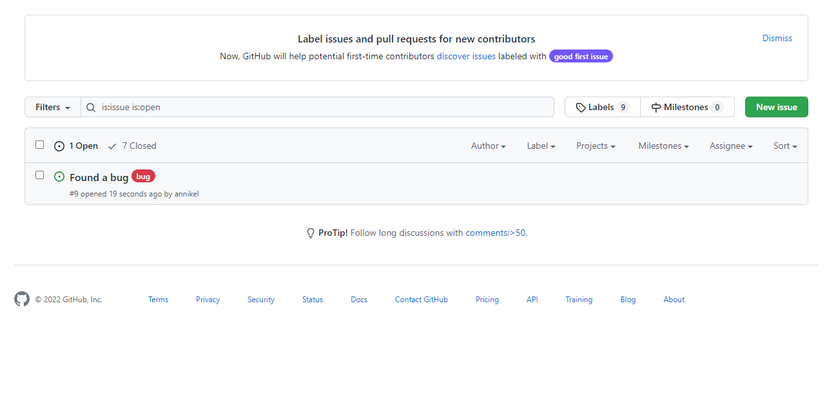Screen dimensions: 827x393
Task: Open the Blog footer link
Action: (628, 300)
